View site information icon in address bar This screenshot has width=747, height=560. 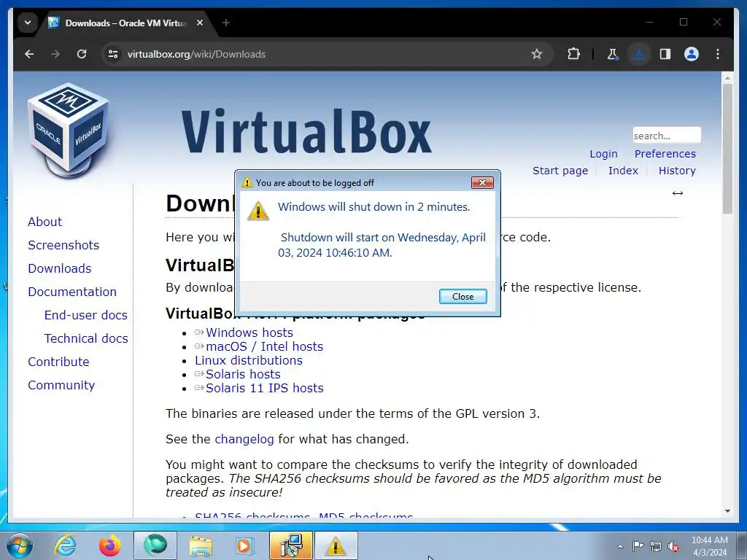113,54
